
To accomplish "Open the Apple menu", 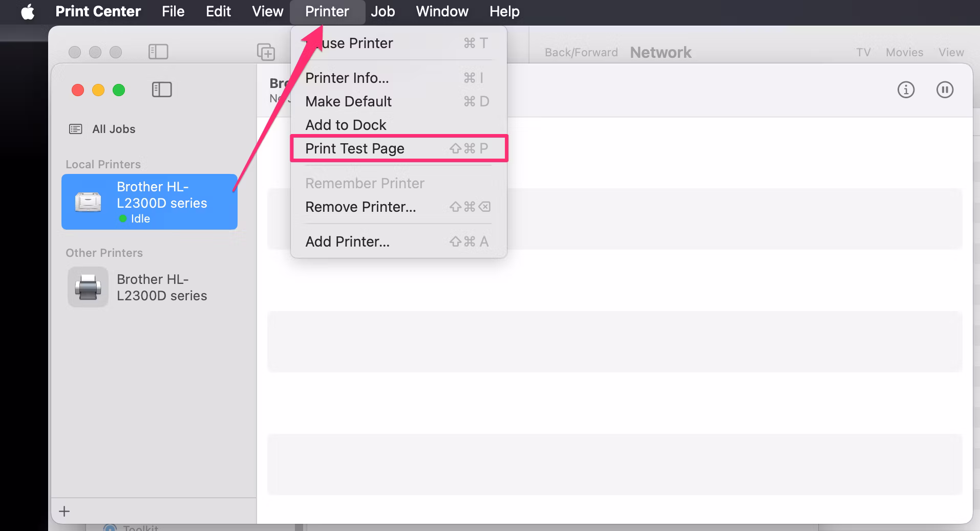I will [x=28, y=11].
